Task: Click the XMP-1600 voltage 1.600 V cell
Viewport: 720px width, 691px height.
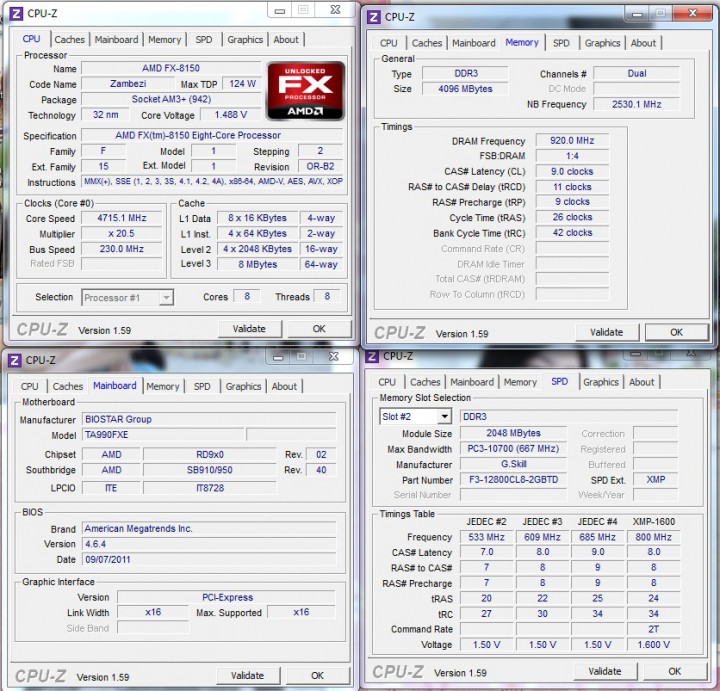Action: 653,645
